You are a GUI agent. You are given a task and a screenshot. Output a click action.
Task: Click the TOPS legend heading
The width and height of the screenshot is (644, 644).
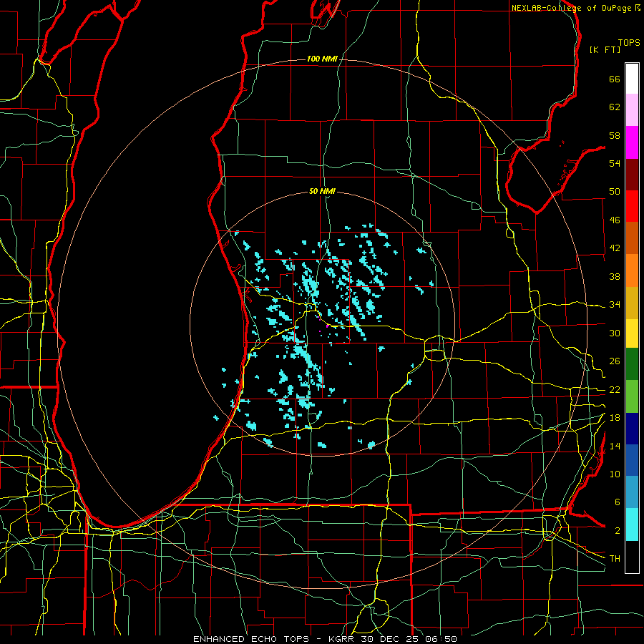click(629, 43)
